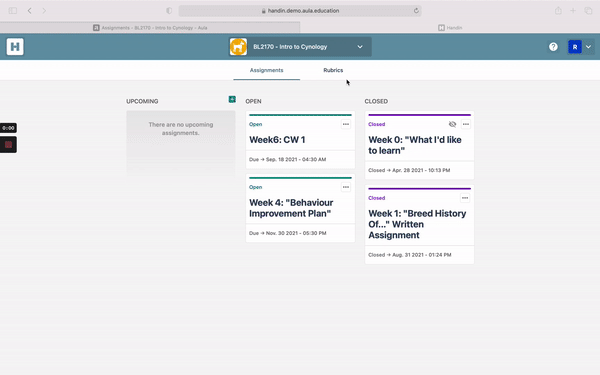
Task: Open a new browser tab
Action: [x=573, y=11]
